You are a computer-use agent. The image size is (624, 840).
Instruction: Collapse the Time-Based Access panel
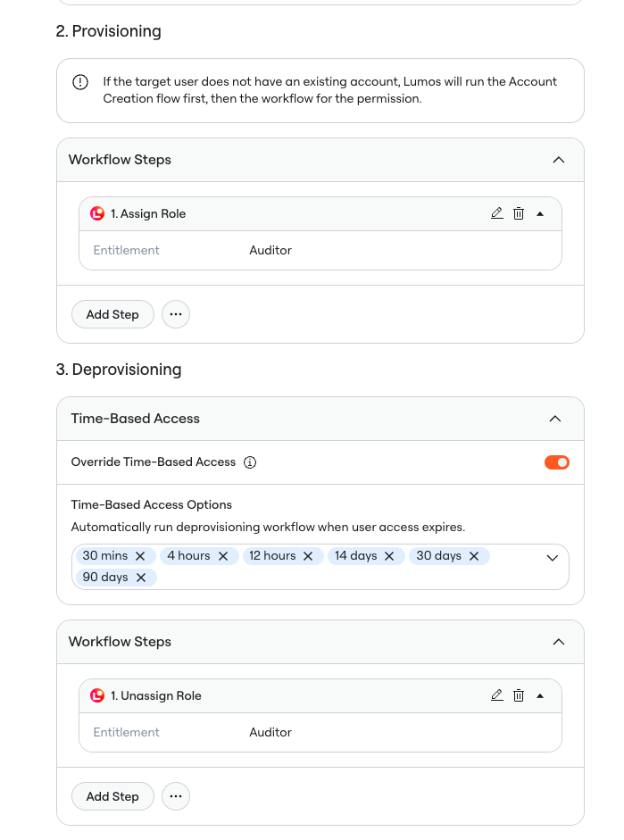555,419
